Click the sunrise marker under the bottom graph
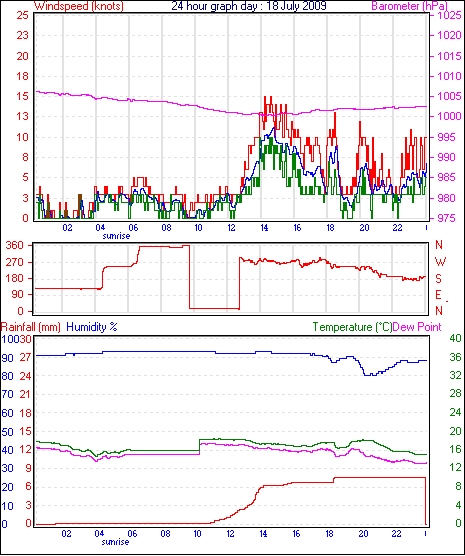This screenshot has width=465, height=556. click(115, 542)
